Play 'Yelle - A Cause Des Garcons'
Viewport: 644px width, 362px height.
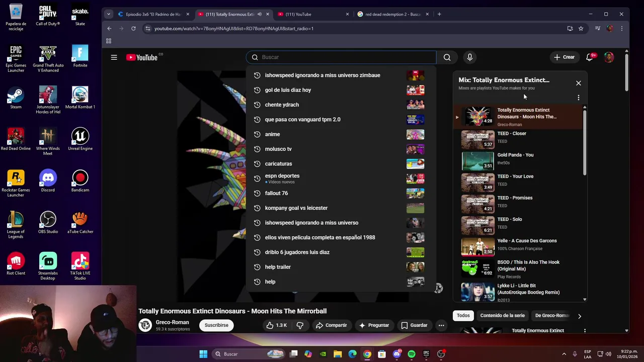[518, 246]
